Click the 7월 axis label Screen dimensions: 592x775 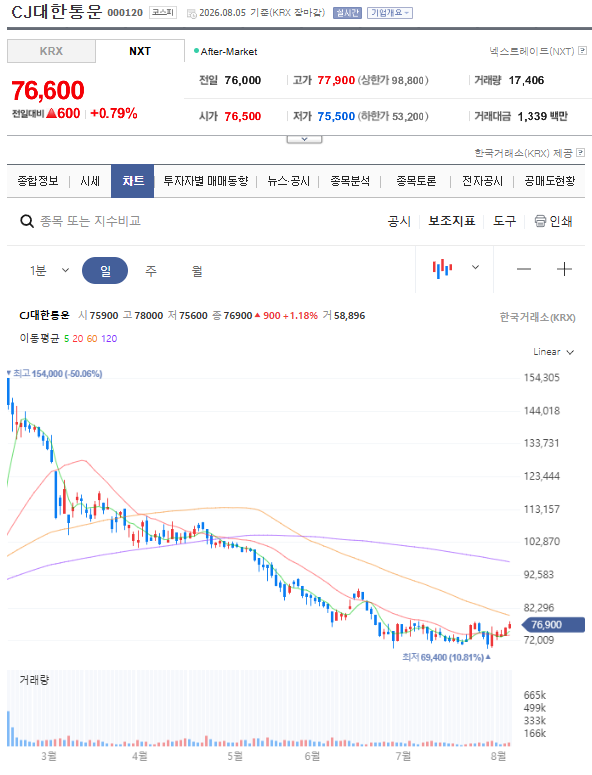pos(403,756)
